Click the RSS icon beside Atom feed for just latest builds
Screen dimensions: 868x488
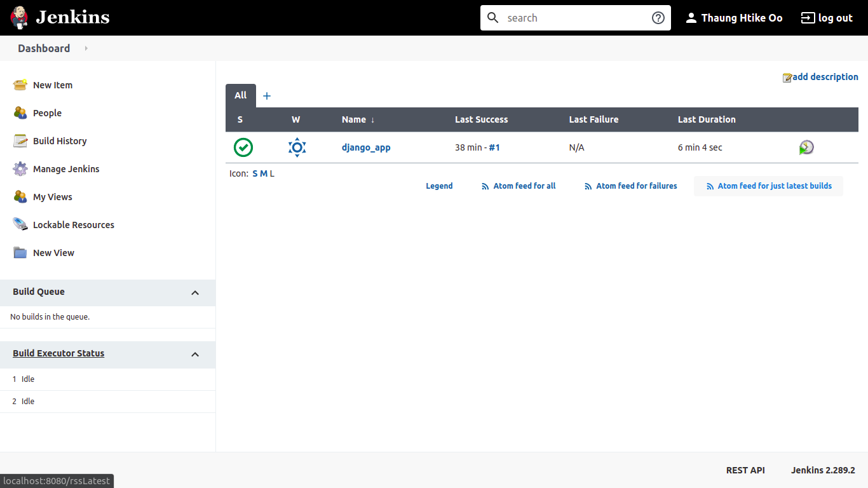point(710,187)
